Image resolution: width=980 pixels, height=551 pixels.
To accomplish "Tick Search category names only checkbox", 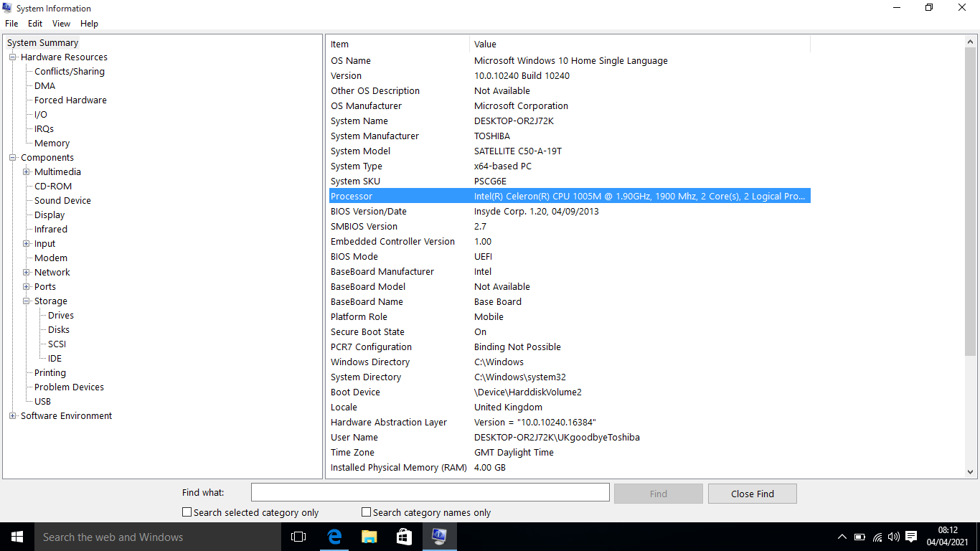I will [367, 512].
